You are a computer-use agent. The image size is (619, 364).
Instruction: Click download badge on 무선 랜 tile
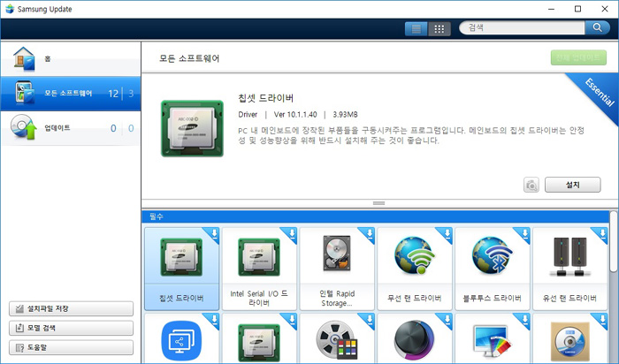coord(447,233)
